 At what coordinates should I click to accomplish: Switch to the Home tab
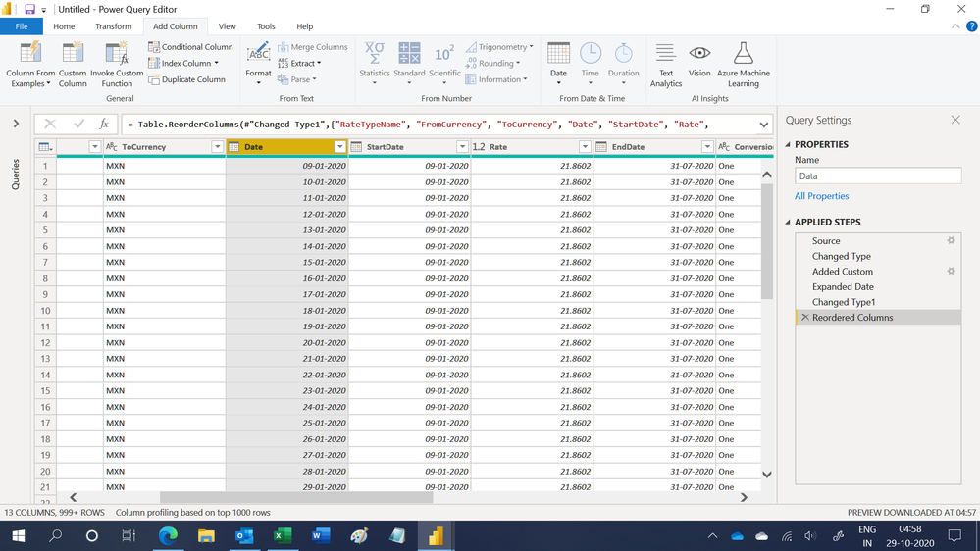(64, 26)
